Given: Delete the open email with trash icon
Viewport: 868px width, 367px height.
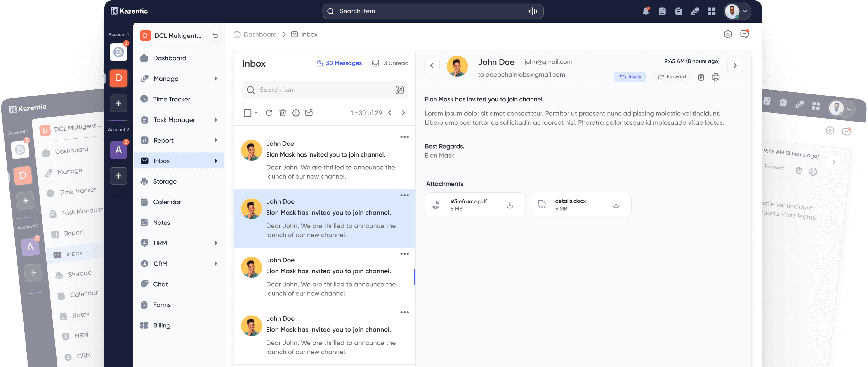Looking at the screenshot, I should [701, 77].
